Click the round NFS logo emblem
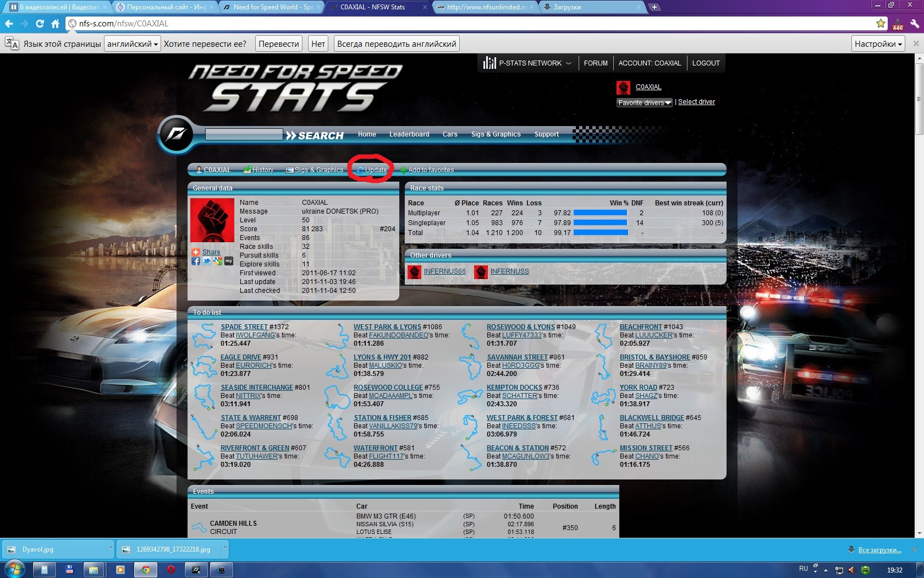Image resolution: width=924 pixels, height=578 pixels. pyautogui.click(x=176, y=134)
